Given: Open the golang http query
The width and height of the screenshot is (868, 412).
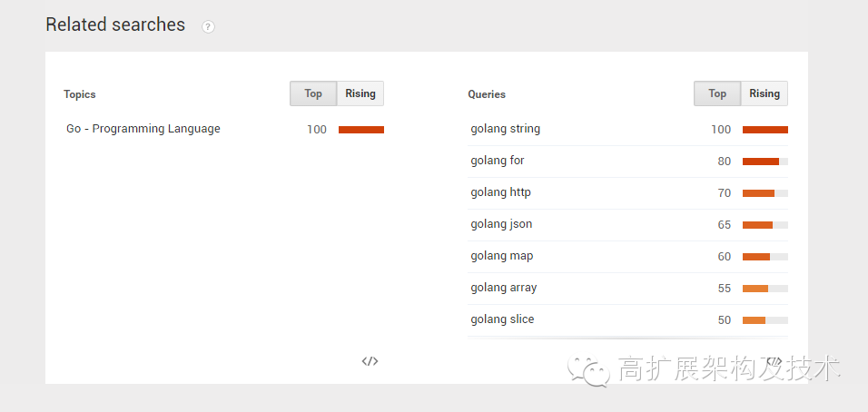Looking at the screenshot, I should [501, 192].
